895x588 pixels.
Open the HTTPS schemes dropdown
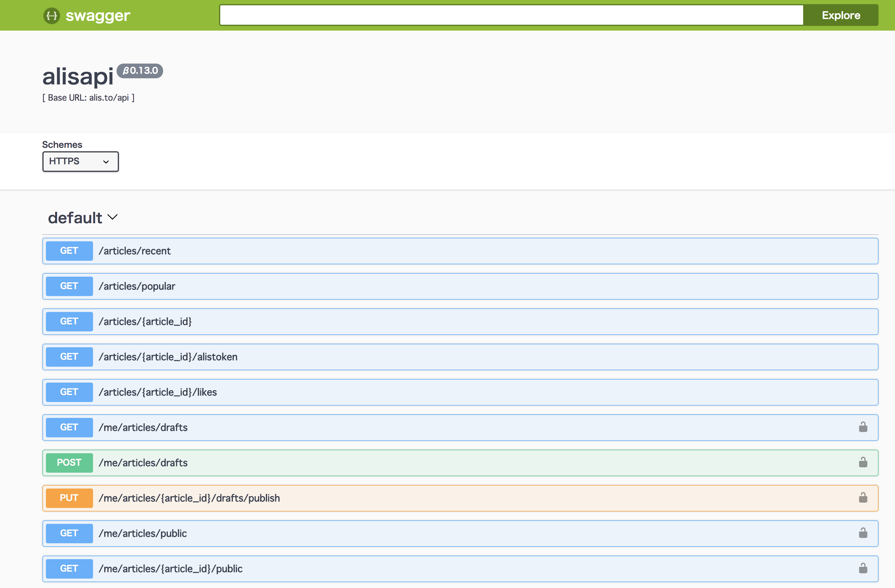(x=80, y=161)
